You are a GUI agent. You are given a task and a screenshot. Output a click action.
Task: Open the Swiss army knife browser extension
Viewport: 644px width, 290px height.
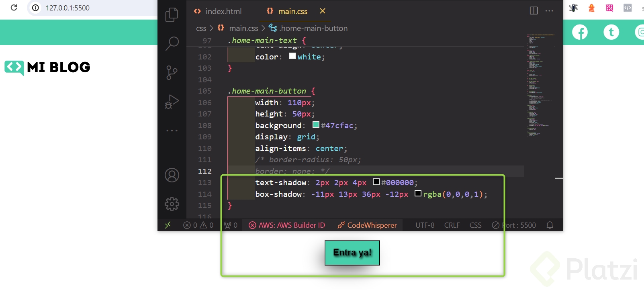click(x=573, y=8)
